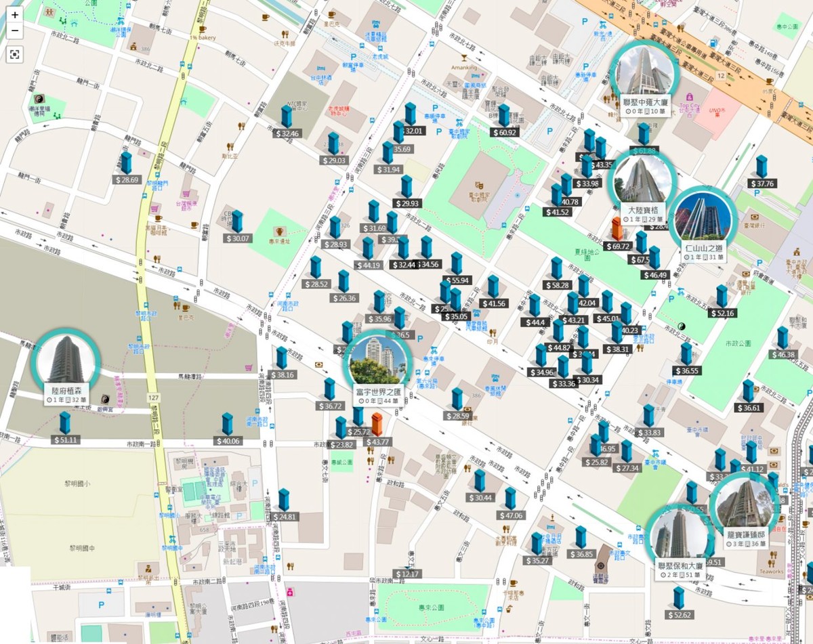Click the building marker priced $30.44
The image size is (813, 644).
pyautogui.click(x=480, y=486)
